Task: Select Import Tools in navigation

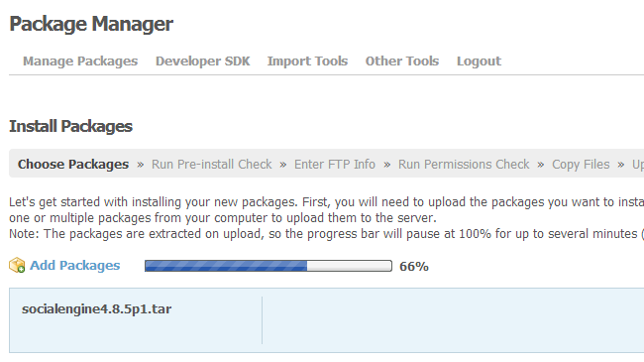Action: [307, 61]
